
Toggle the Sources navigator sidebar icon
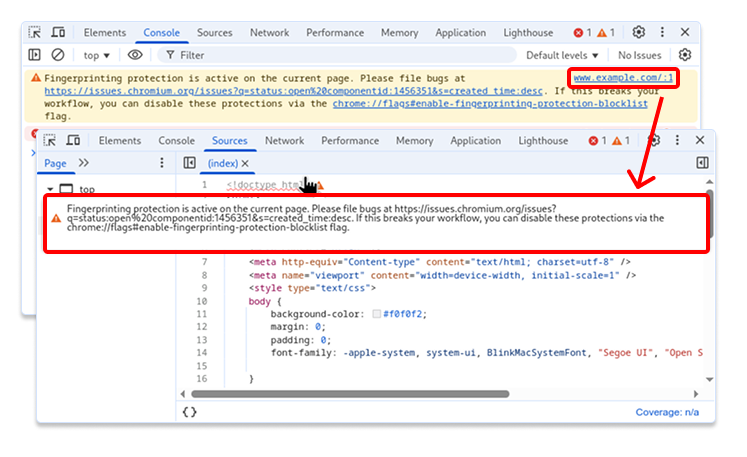(x=190, y=163)
